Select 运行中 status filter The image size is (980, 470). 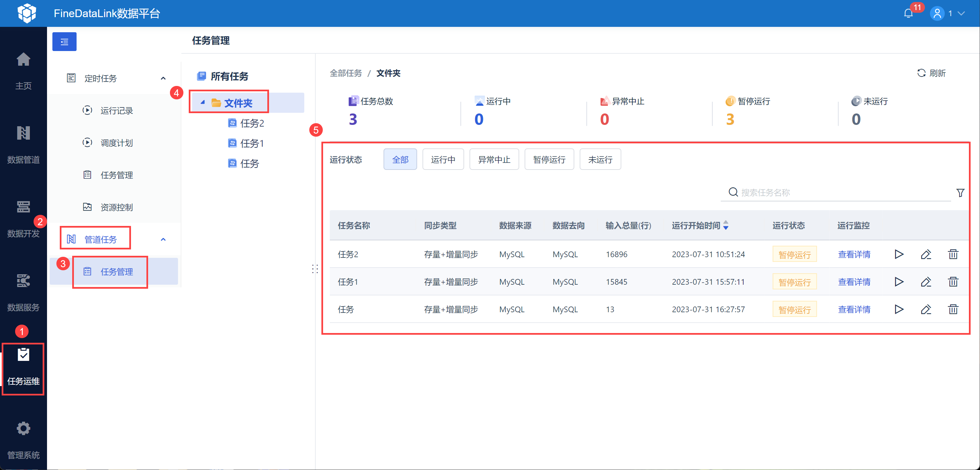pyautogui.click(x=443, y=159)
